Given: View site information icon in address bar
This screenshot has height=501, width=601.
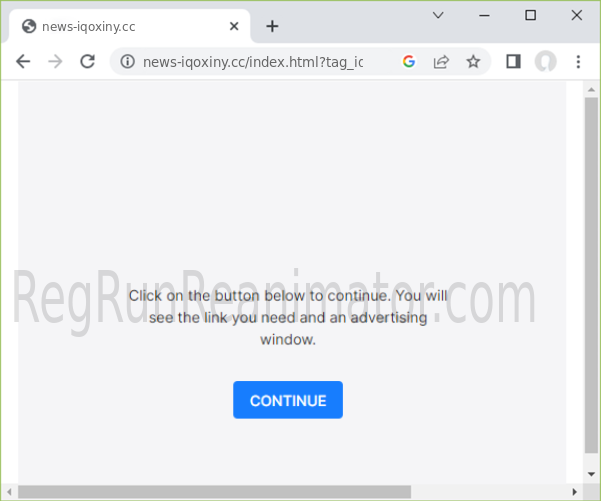Looking at the screenshot, I should (x=127, y=62).
